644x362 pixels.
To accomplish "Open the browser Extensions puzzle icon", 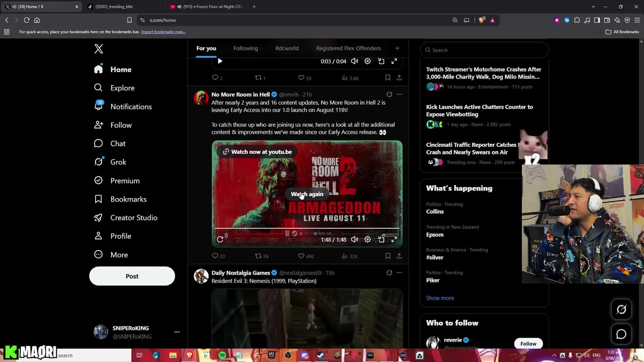I will point(577,20).
